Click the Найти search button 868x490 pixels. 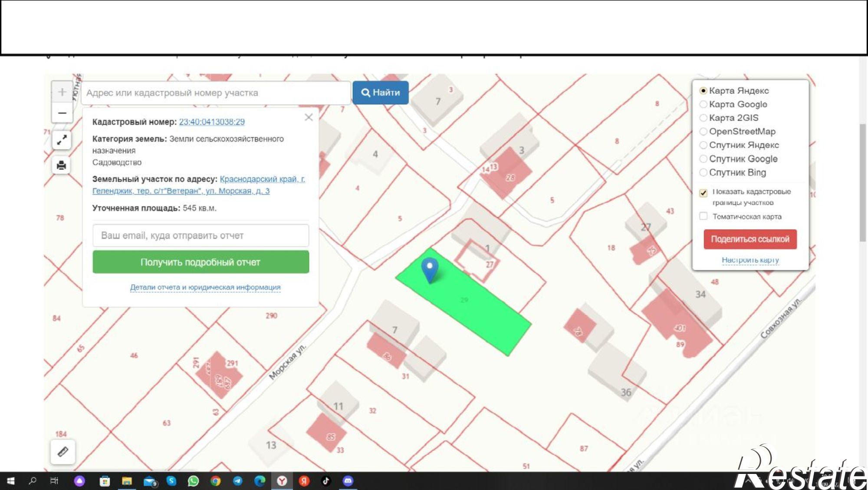(x=381, y=93)
